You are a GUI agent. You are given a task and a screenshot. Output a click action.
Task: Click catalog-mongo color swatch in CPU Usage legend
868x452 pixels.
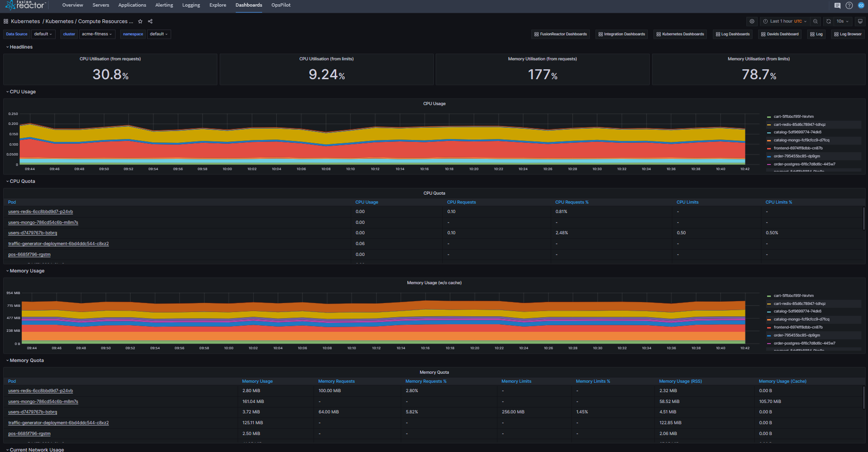pyautogui.click(x=769, y=140)
